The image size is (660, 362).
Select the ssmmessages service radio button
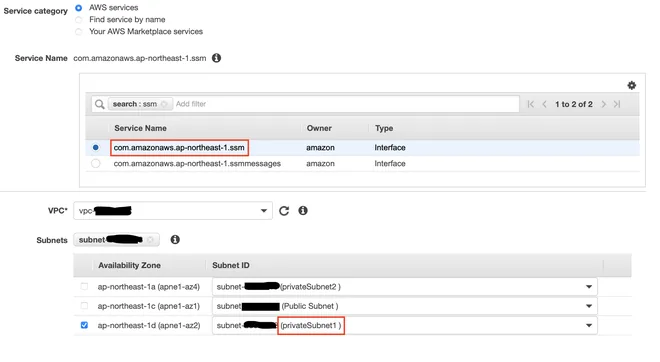point(96,163)
